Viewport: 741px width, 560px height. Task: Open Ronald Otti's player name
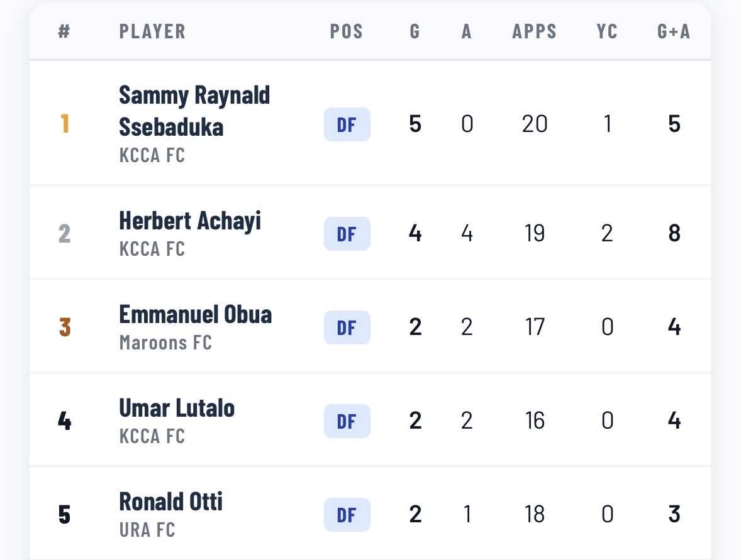(170, 502)
